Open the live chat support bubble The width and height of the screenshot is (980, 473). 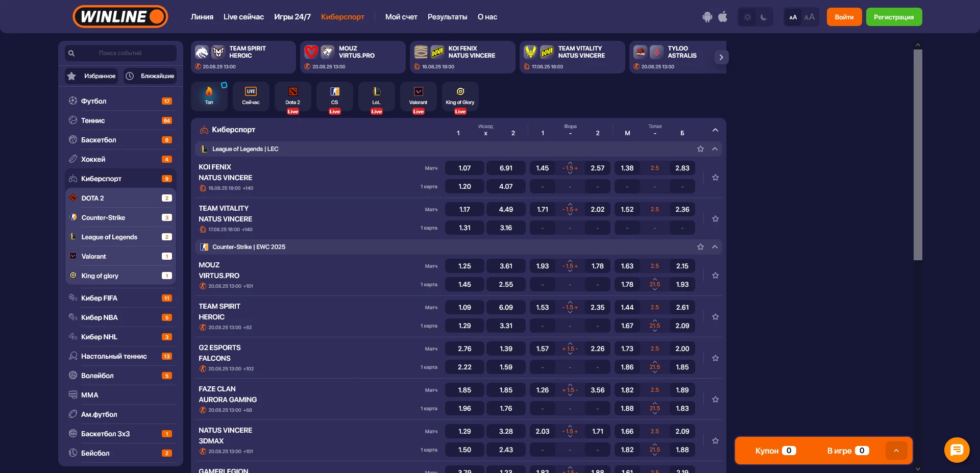point(957,450)
